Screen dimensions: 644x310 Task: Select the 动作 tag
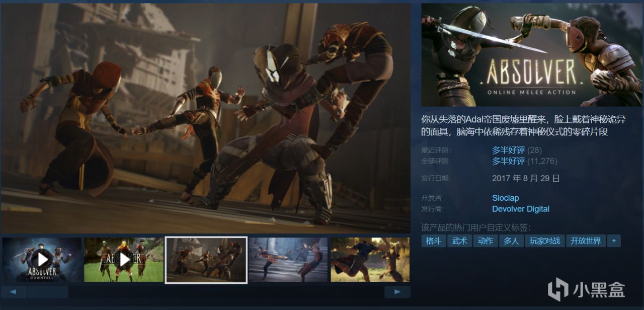tap(486, 241)
